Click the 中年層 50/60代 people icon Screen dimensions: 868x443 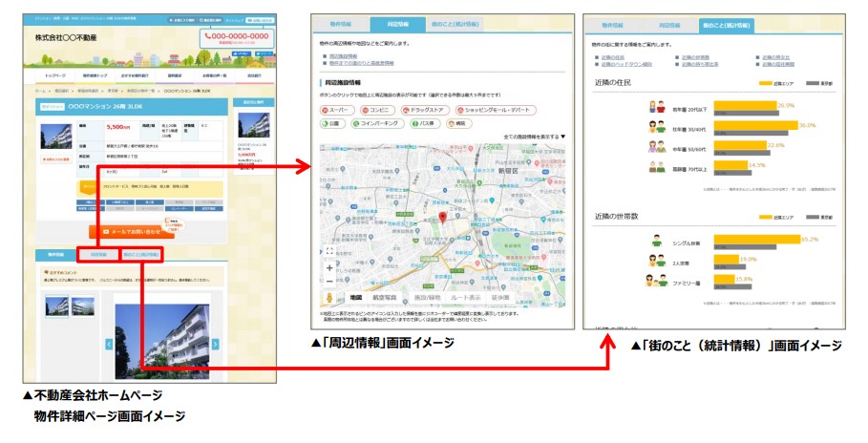pyautogui.click(x=657, y=147)
